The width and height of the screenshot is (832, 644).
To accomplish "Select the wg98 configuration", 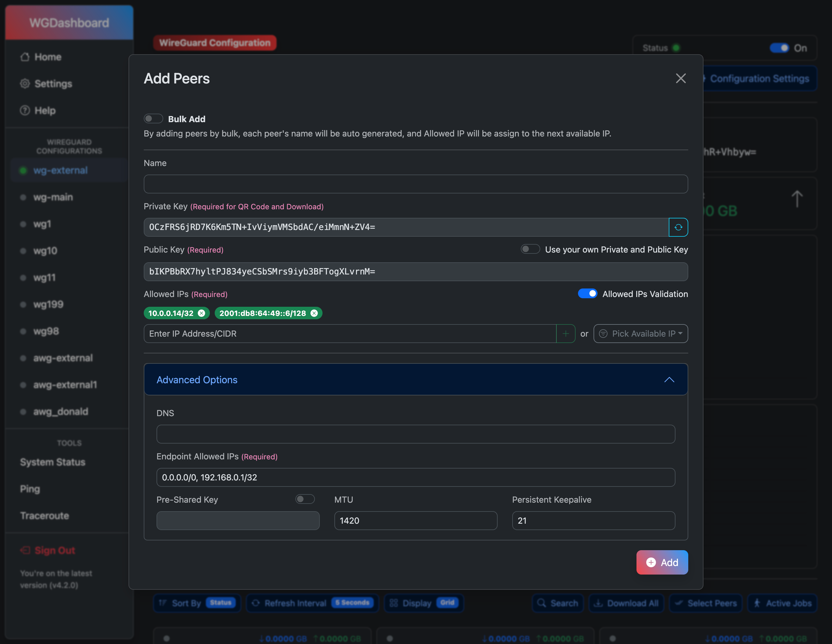I will pyautogui.click(x=69, y=331).
